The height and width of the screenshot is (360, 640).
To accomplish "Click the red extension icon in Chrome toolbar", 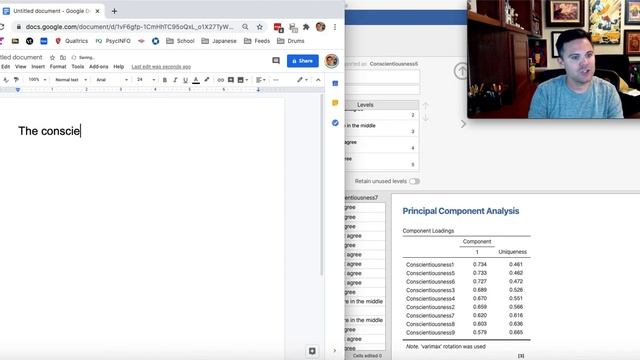I will [278, 27].
